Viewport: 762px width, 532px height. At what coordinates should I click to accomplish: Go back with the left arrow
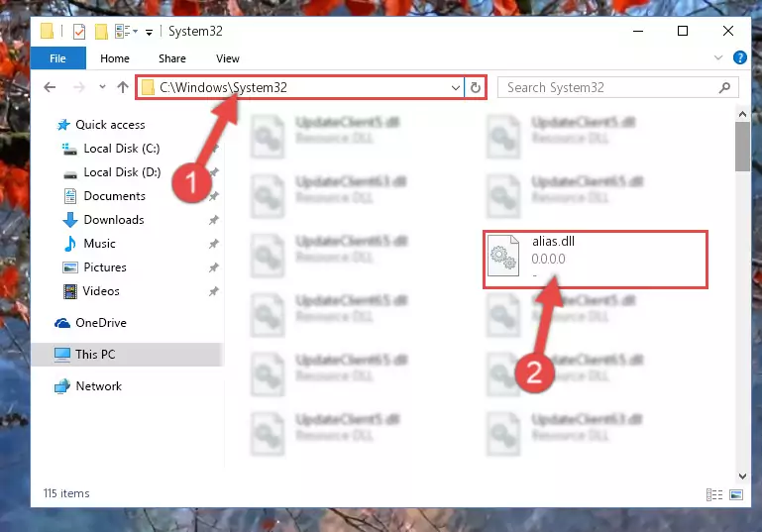(50, 87)
